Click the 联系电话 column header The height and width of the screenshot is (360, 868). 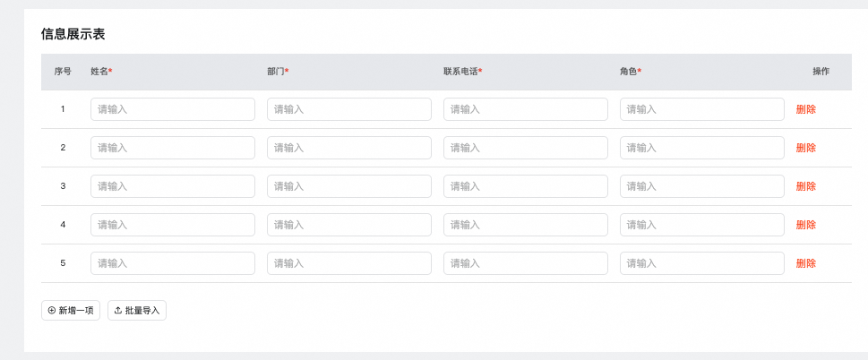coord(462,72)
